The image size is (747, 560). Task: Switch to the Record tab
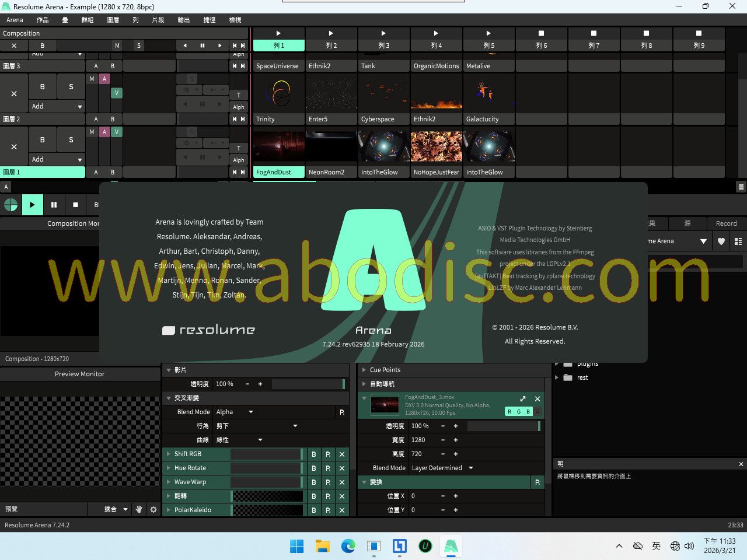(726, 223)
